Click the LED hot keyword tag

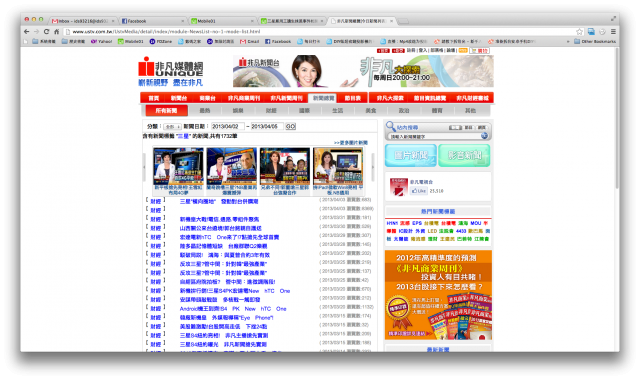point(432,231)
